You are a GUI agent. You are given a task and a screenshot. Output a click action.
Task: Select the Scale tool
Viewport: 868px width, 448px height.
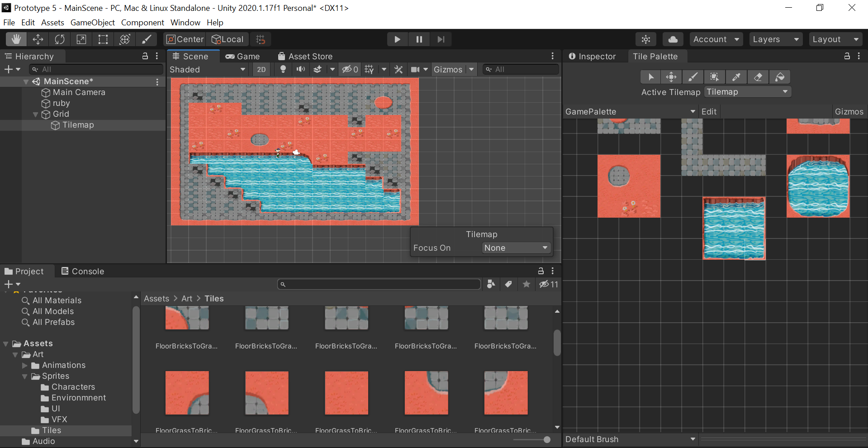point(81,39)
